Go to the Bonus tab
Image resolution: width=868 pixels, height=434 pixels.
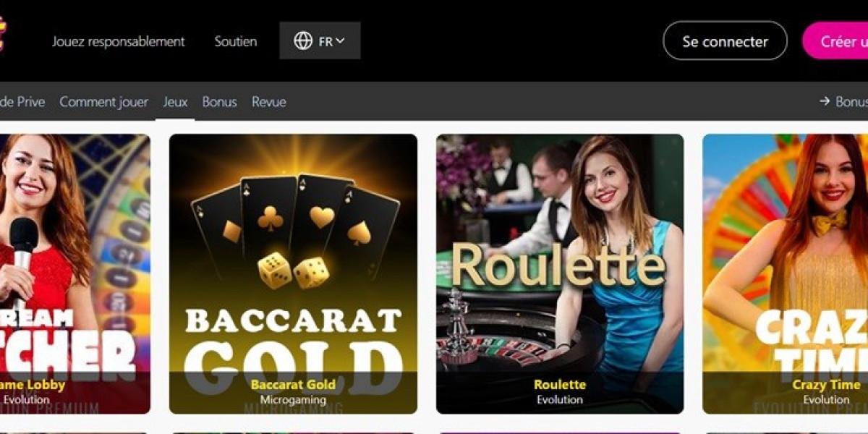(x=219, y=102)
